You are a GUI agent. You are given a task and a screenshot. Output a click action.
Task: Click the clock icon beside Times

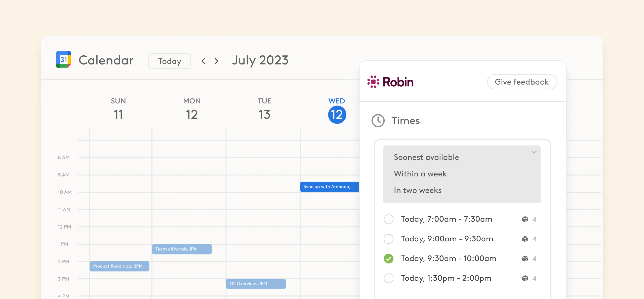[378, 121]
